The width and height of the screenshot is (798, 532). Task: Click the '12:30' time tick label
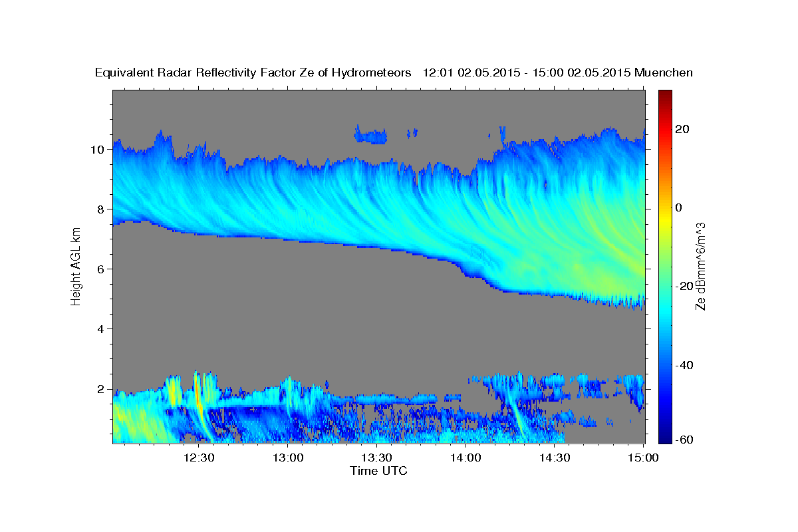[x=198, y=458]
